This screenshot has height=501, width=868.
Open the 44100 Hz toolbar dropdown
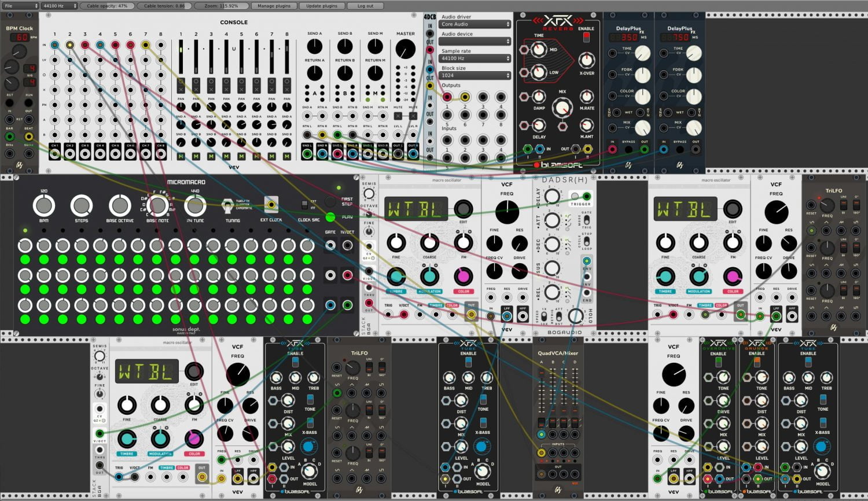(x=60, y=6)
